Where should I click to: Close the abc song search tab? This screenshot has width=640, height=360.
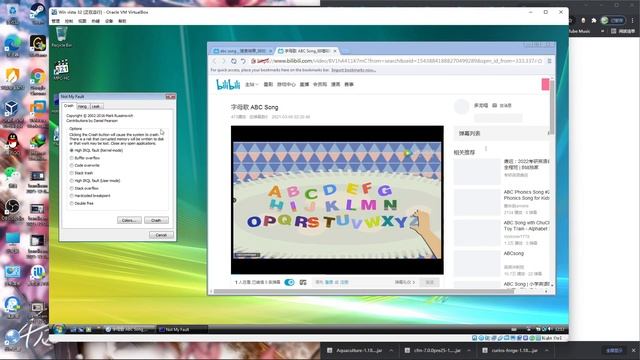[270, 51]
